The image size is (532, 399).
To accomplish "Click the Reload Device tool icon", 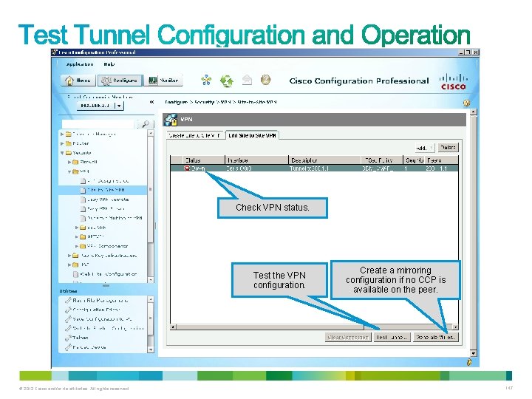I will point(68,347).
